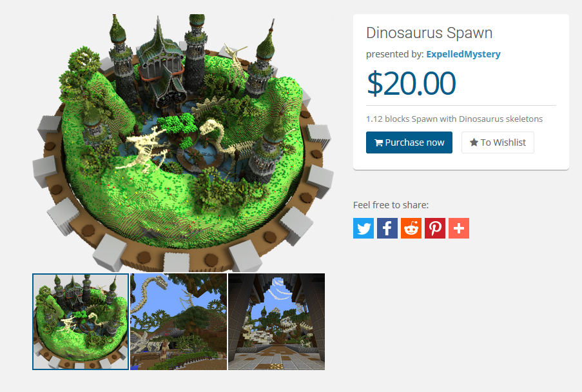Share on Pinterest icon
This screenshot has width=582, height=392.
pos(435,228)
